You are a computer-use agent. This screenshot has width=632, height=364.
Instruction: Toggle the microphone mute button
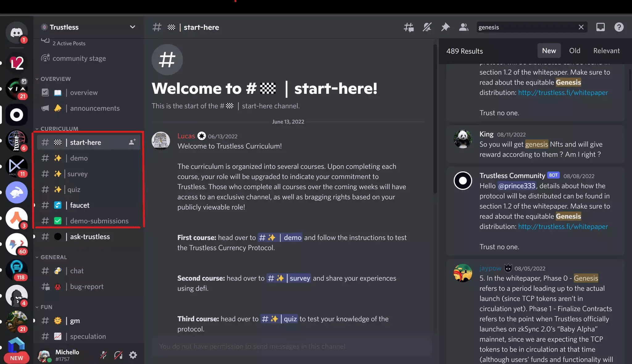pos(103,355)
